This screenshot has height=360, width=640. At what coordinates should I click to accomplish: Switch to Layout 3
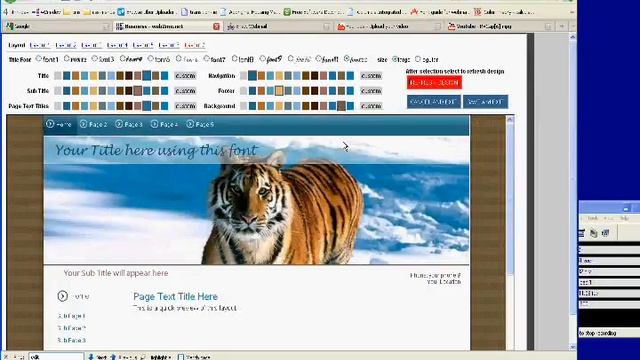point(91,45)
